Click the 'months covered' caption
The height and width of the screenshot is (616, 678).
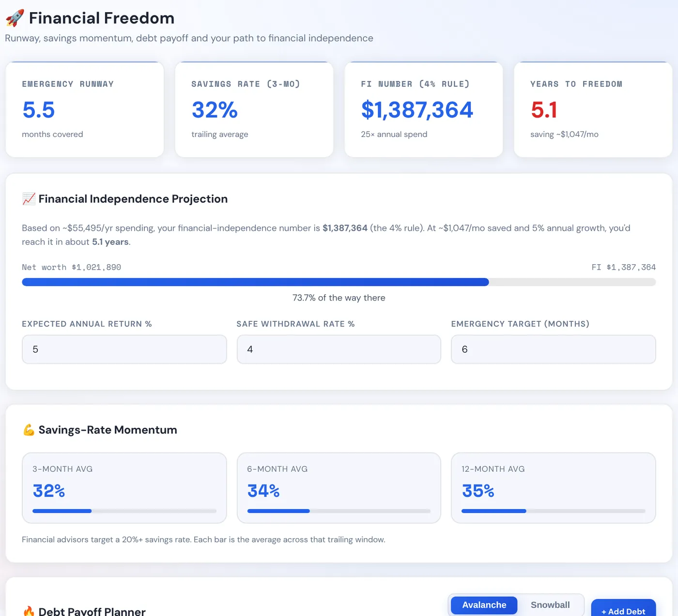point(52,134)
